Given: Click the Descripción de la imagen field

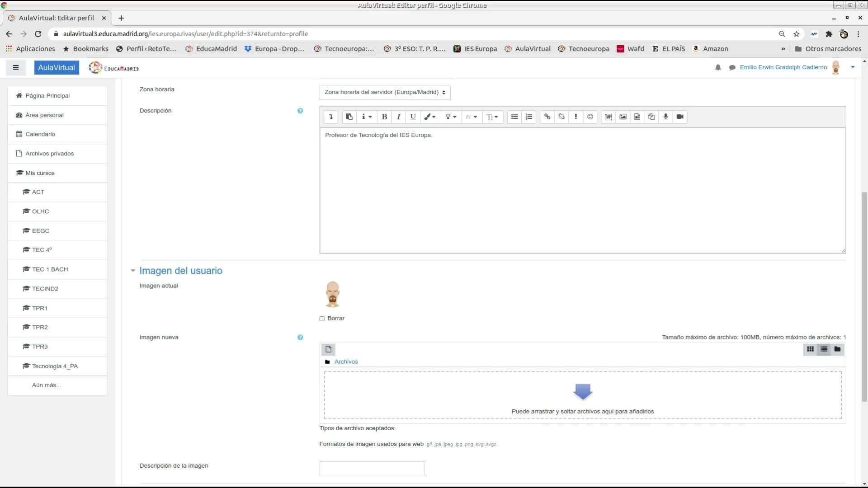Looking at the screenshot, I should click(x=372, y=469).
